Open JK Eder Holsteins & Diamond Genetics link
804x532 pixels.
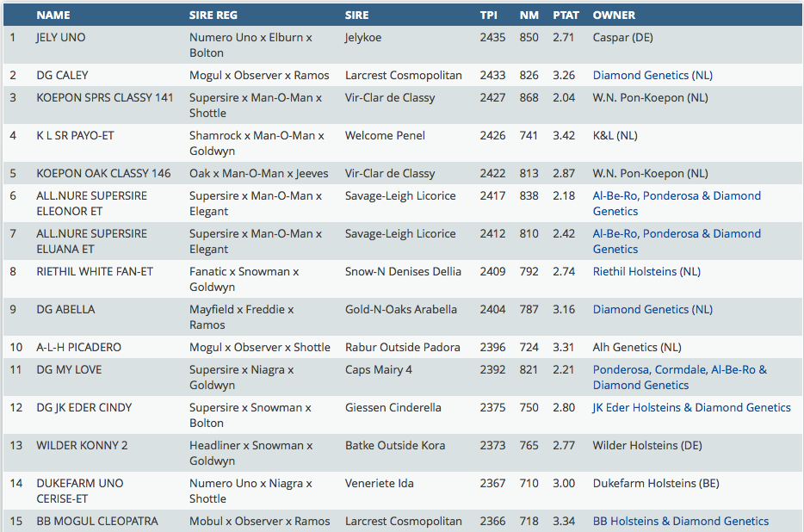(691, 408)
